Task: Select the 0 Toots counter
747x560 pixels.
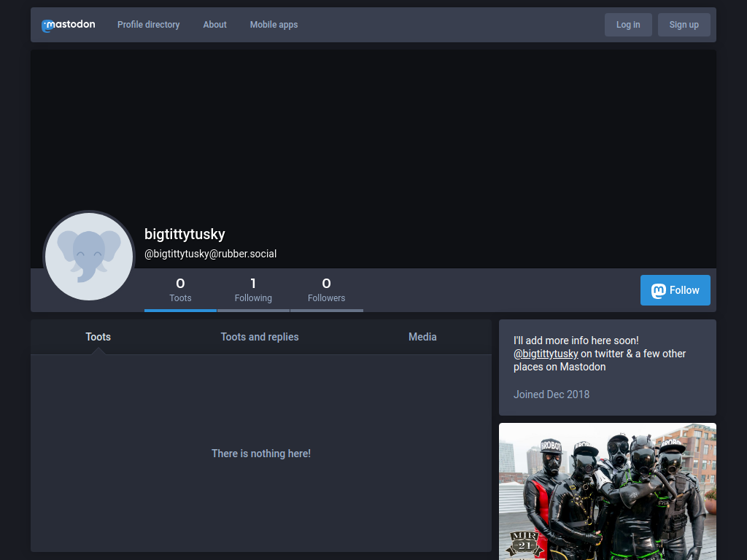Action: tap(181, 290)
